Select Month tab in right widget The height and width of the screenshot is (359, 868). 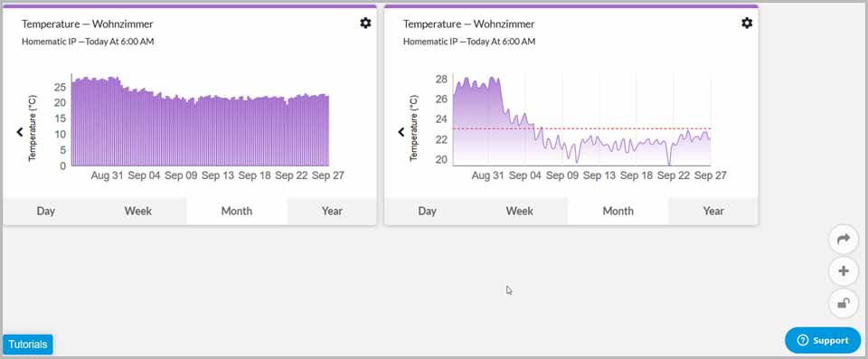tap(618, 211)
